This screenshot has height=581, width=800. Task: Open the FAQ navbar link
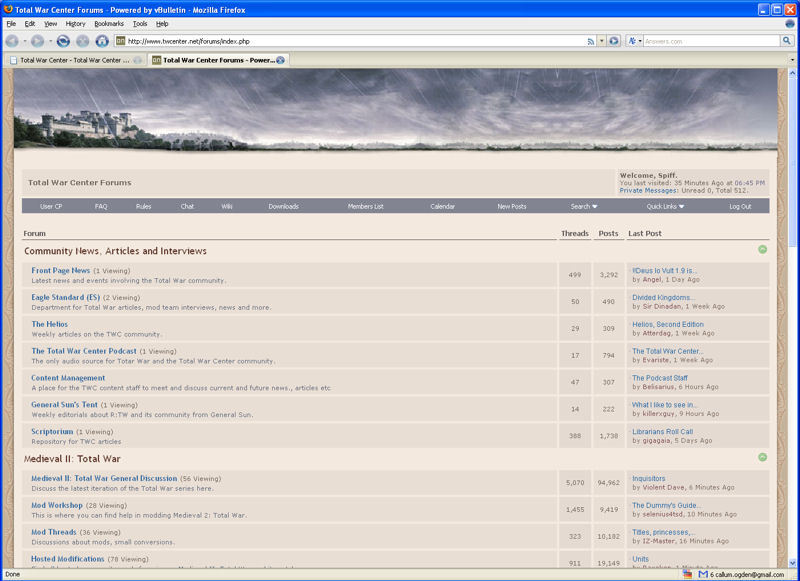101,207
